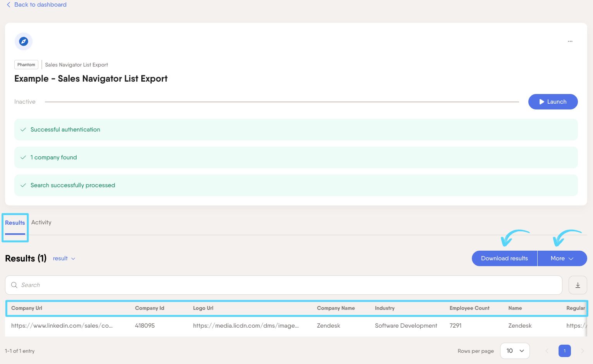
Task: Click the magnifier icon in search bar
Action: coord(14,285)
